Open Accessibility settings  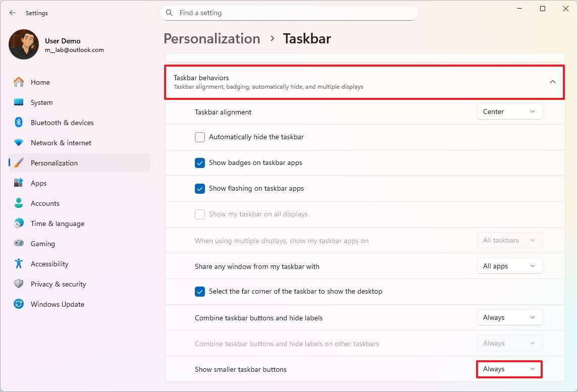50,264
